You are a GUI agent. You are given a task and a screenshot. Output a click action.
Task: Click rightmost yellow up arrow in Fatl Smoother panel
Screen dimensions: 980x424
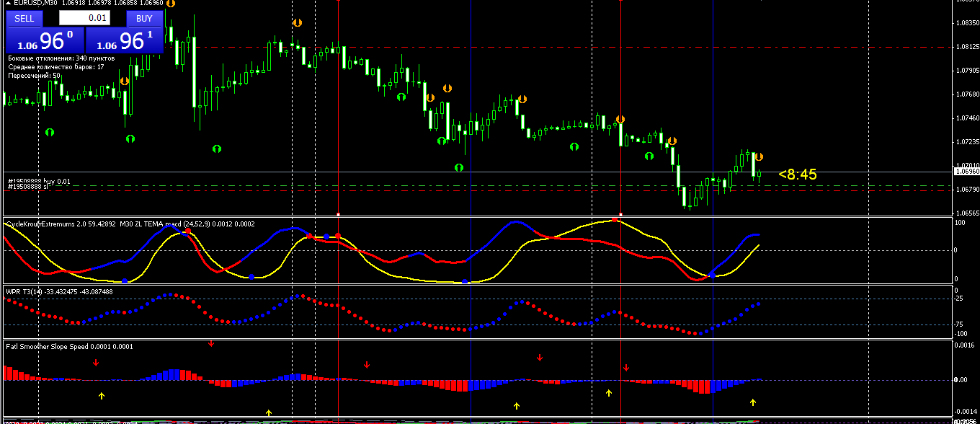click(x=753, y=402)
